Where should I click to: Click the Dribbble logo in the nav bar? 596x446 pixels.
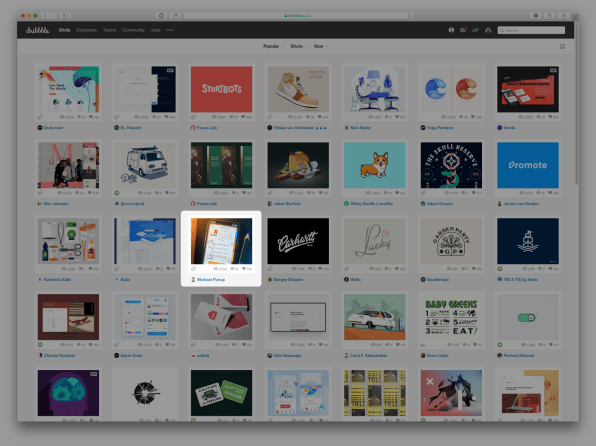click(x=37, y=30)
